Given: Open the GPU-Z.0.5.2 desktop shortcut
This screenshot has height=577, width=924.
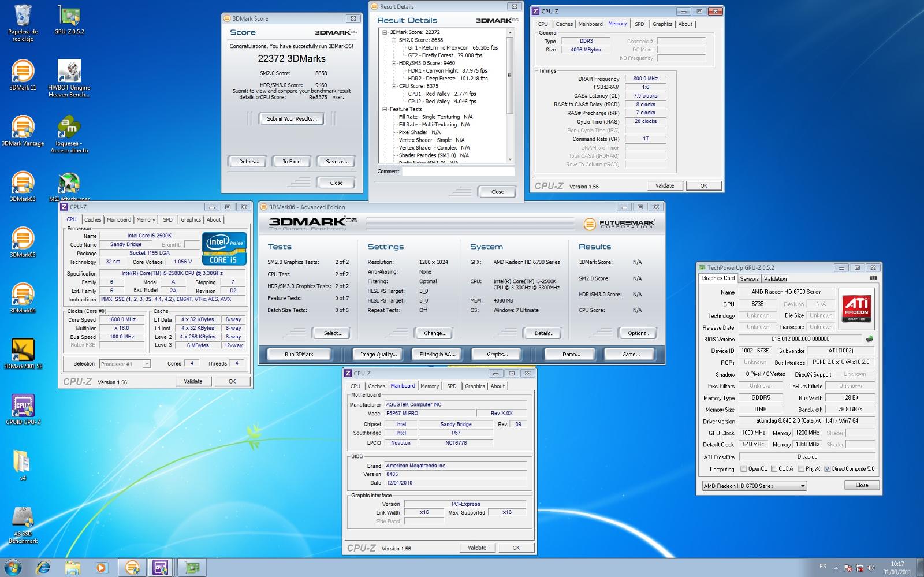Looking at the screenshot, I should pyautogui.click(x=69, y=20).
